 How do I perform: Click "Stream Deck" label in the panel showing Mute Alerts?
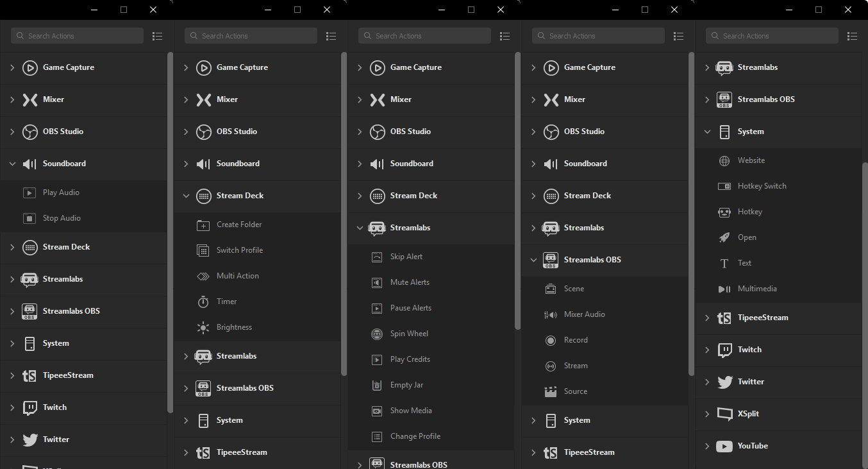click(x=414, y=196)
